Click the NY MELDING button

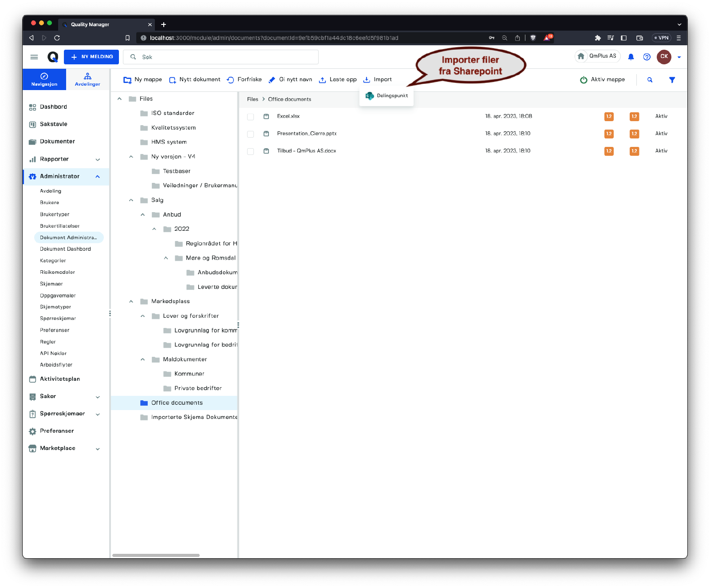91,57
